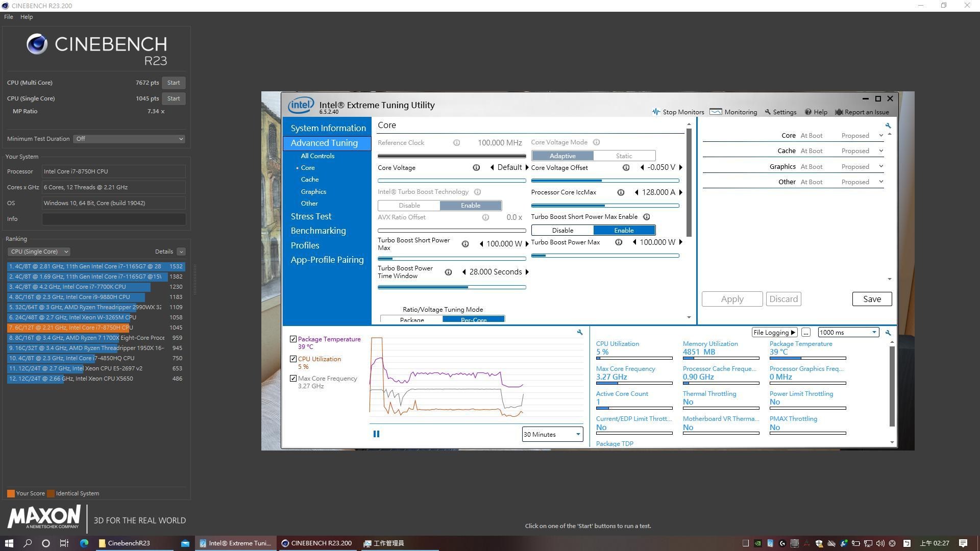Viewport: 980px width, 551px height.
Task: Adjust Turbo Boost Power Time Window slider
Action: [452, 287]
